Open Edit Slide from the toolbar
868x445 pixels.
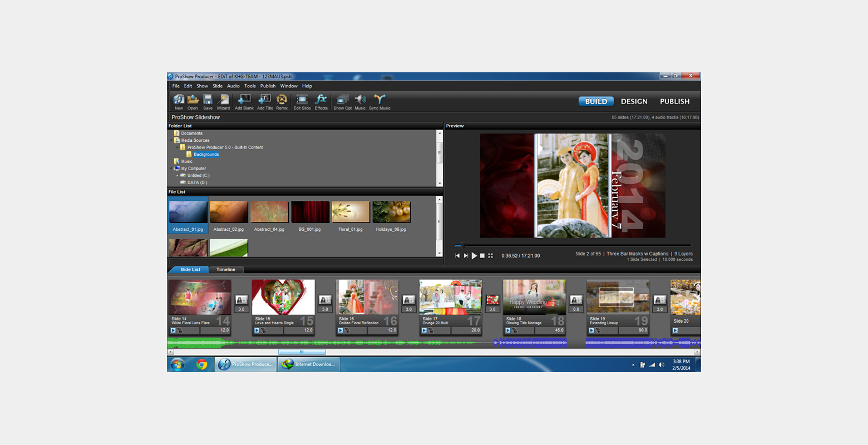[302, 102]
